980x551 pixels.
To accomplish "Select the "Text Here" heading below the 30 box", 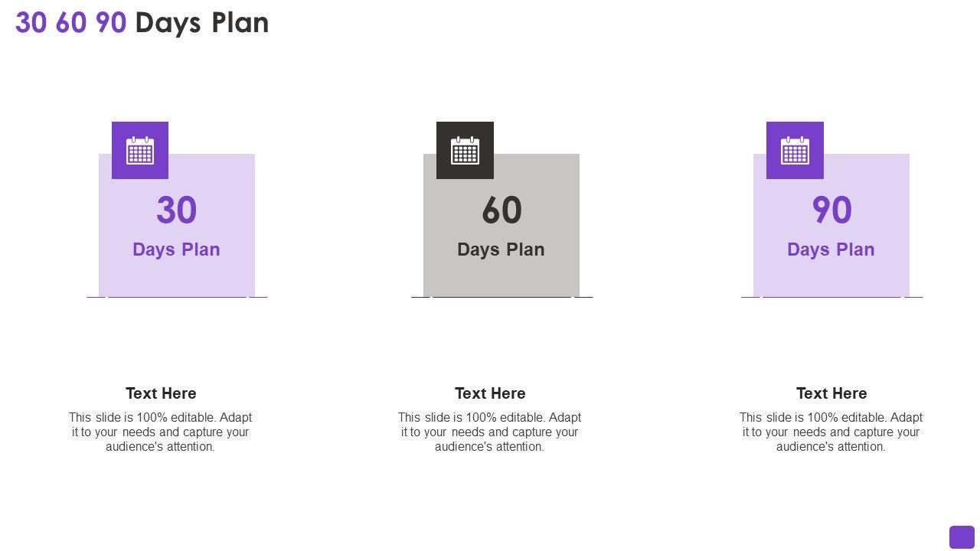I will [161, 393].
